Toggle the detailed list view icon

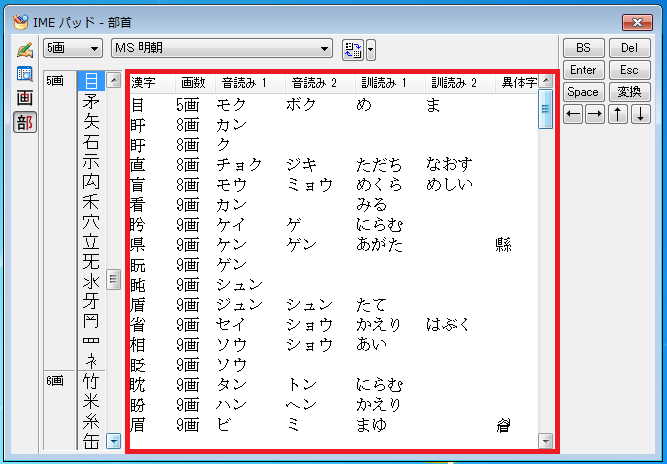353,50
